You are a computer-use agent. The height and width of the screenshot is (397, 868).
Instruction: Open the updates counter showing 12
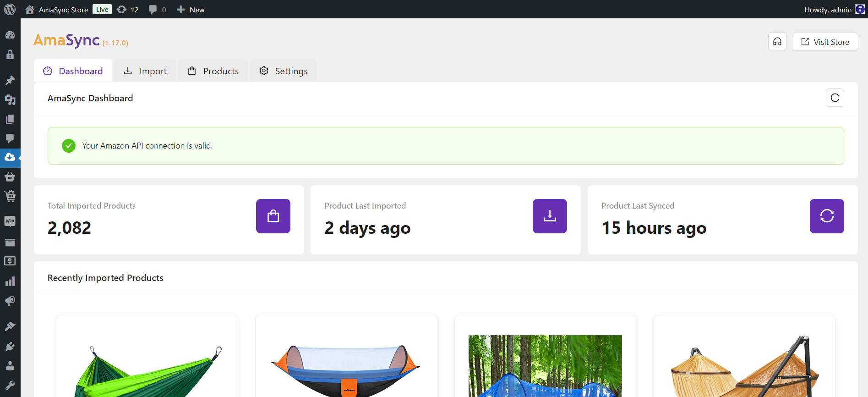click(x=128, y=10)
